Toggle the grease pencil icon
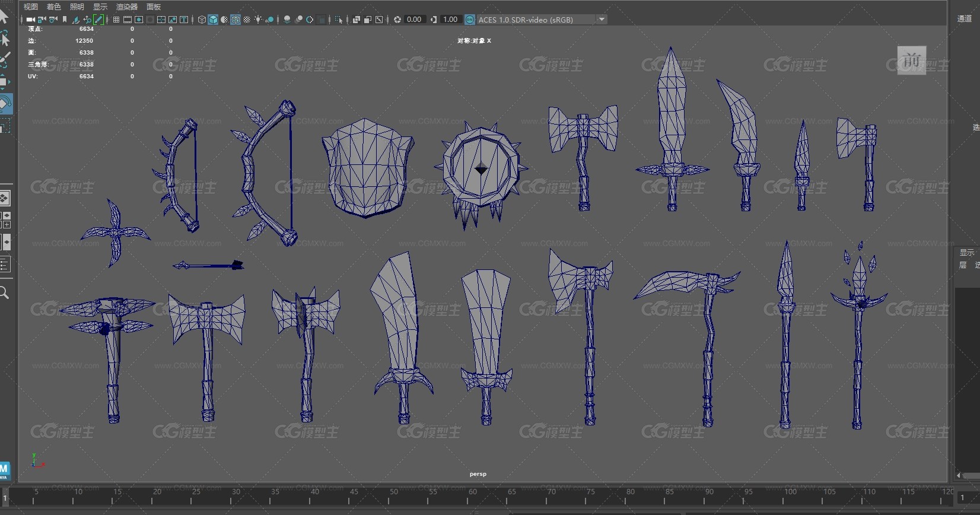The image size is (980, 515). coord(98,20)
